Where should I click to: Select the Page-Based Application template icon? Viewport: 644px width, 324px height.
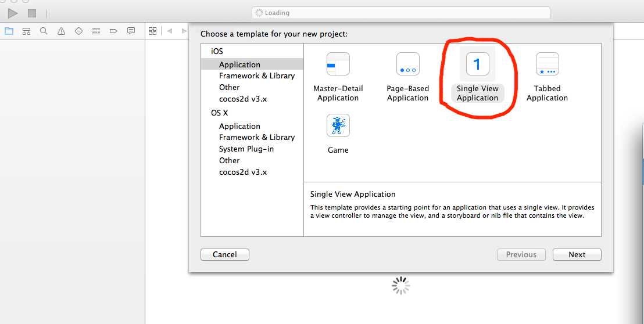point(408,64)
